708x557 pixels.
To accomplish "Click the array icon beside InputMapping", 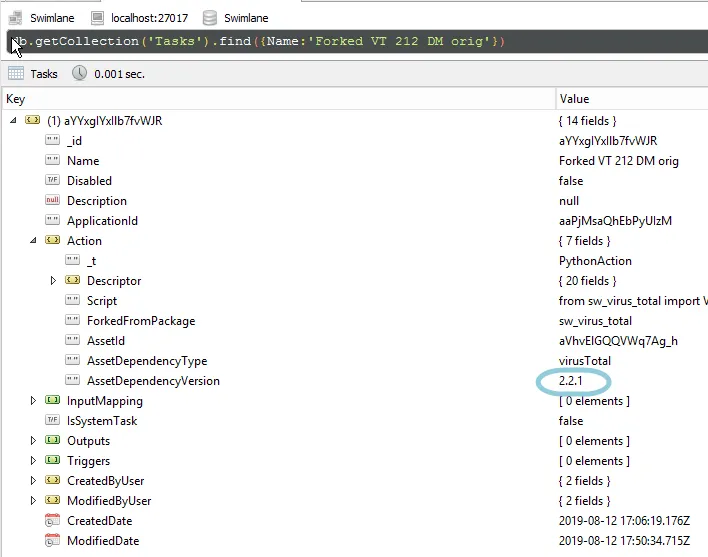I will coord(52,400).
